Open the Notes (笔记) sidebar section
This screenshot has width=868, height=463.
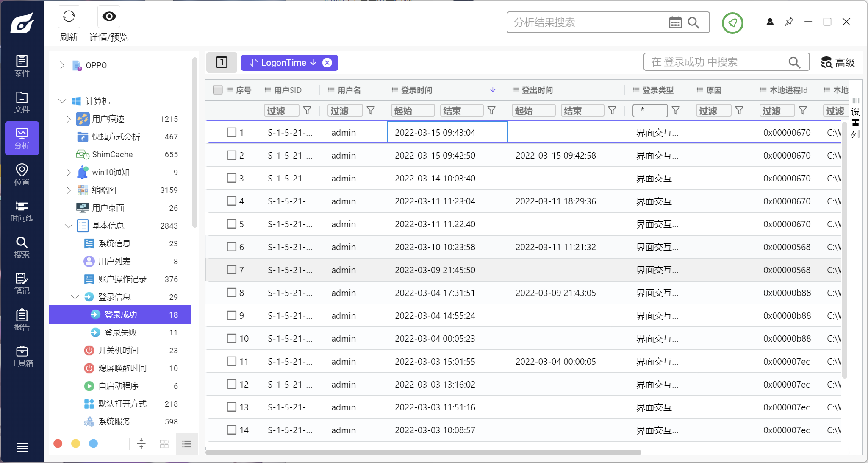coord(22,284)
